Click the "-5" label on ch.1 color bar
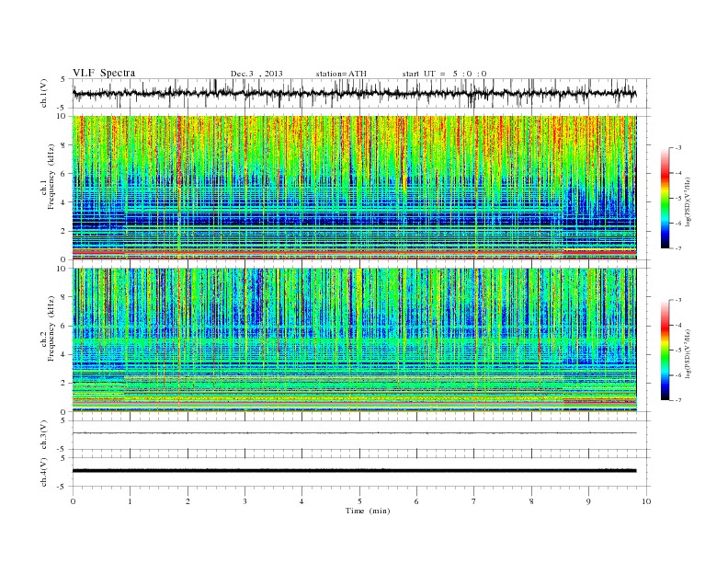The height and width of the screenshot is (563, 728). coord(678,199)
